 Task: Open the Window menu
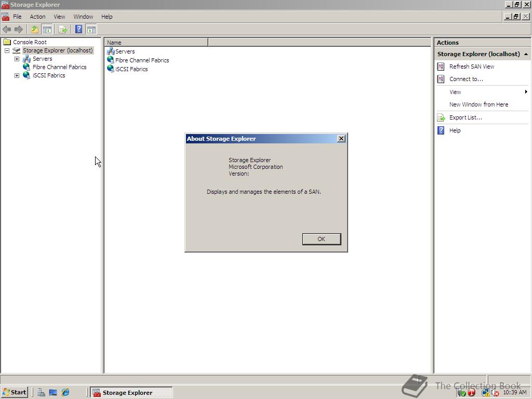pyautogui.click(x=83, y=17)
